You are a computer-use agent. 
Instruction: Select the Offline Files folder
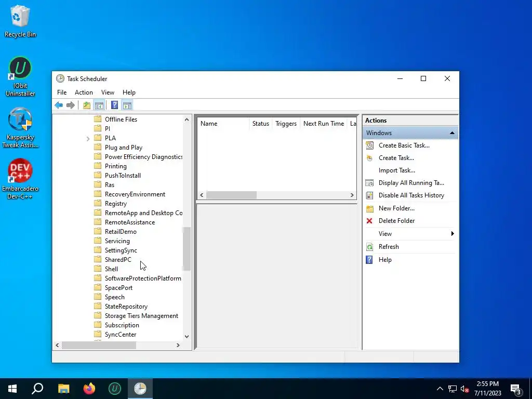[121, 119]
